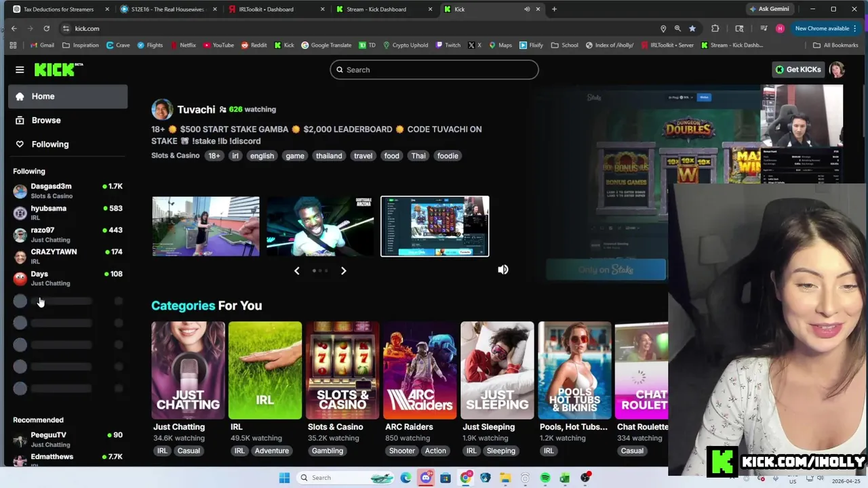Open IRL category card
Image resolution: width=868 pixels, height=488 pixels.
tap(265, 370)
